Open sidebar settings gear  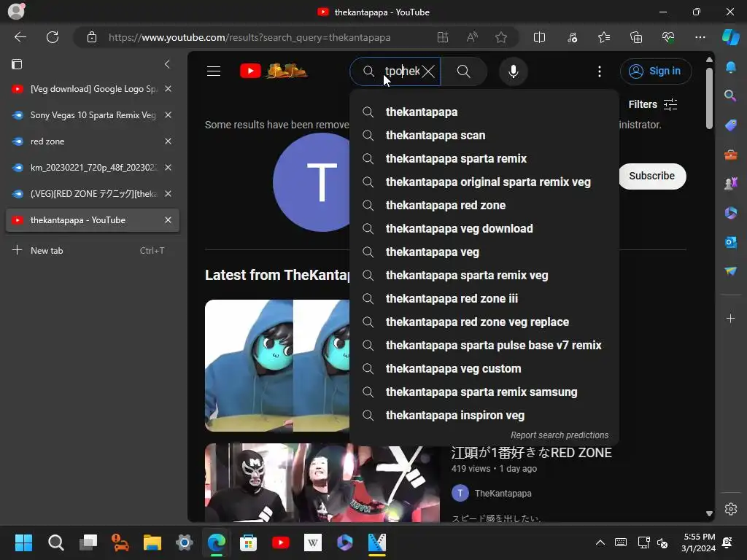click(x=730, y=509)
